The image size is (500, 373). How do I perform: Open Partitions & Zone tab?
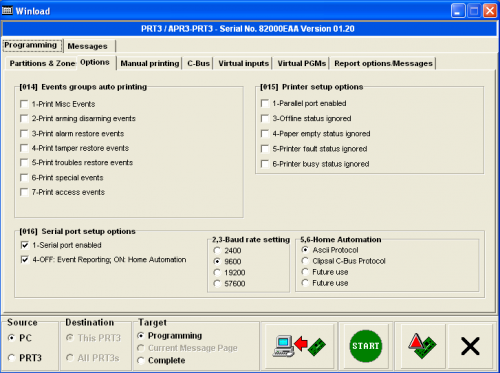(x=42, y=63)
